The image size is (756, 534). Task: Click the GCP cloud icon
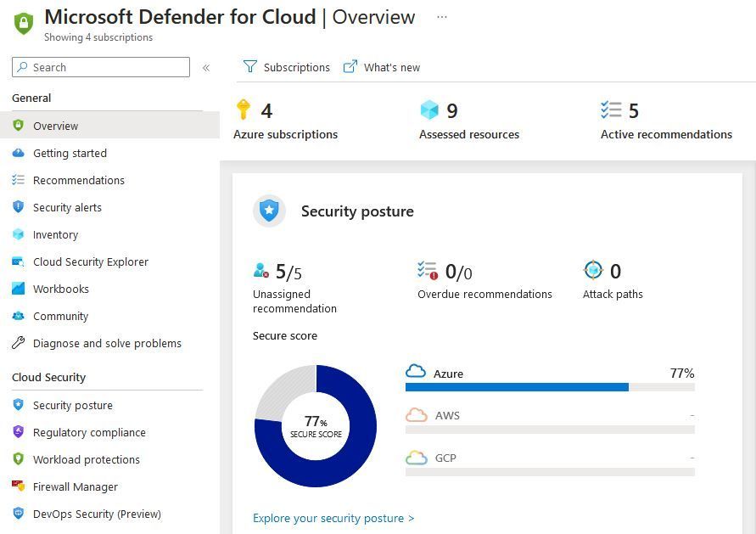[416, 458]
